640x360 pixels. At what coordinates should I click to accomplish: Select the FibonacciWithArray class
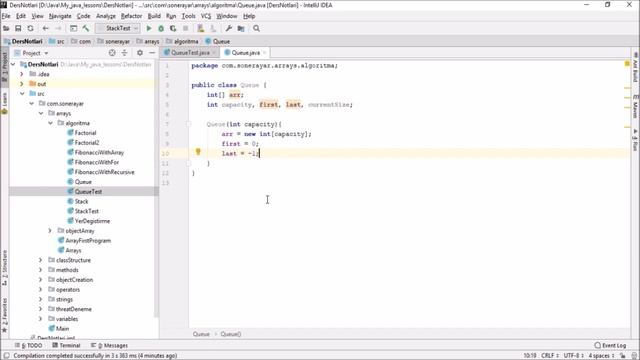tap(99, 153)
